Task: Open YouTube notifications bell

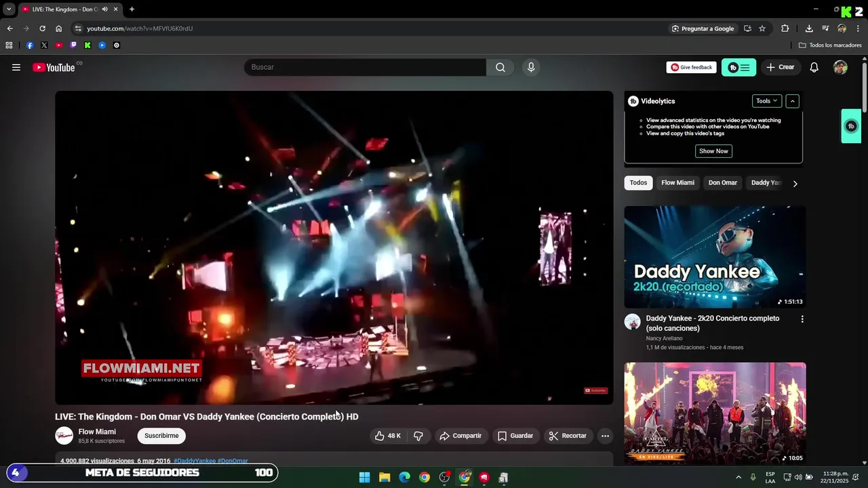Action: 814,67
